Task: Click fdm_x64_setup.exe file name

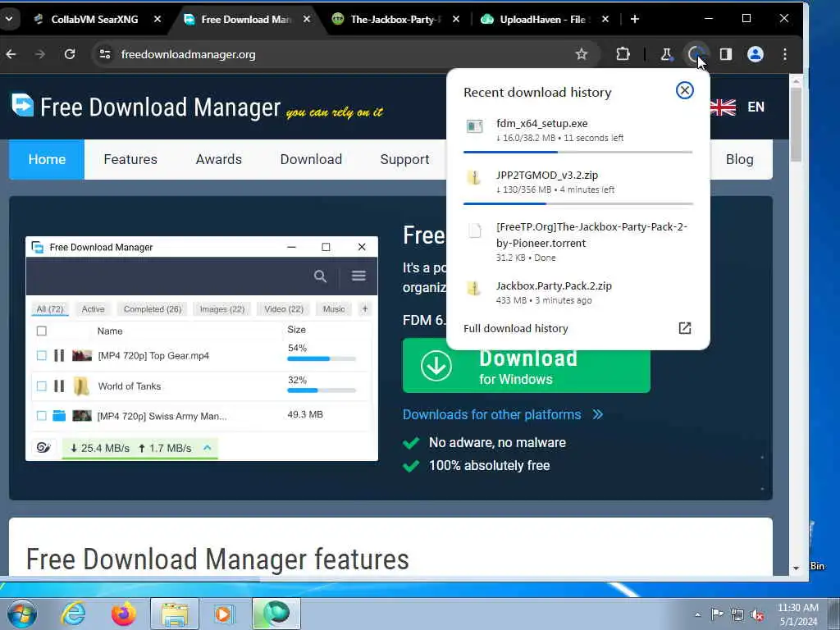Action: [541, 123]
